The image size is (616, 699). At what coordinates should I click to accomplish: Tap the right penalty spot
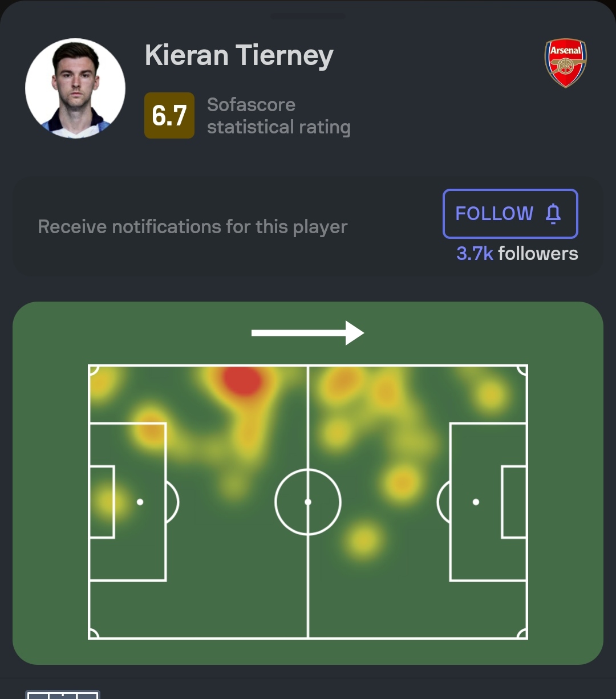click(476, 502)
